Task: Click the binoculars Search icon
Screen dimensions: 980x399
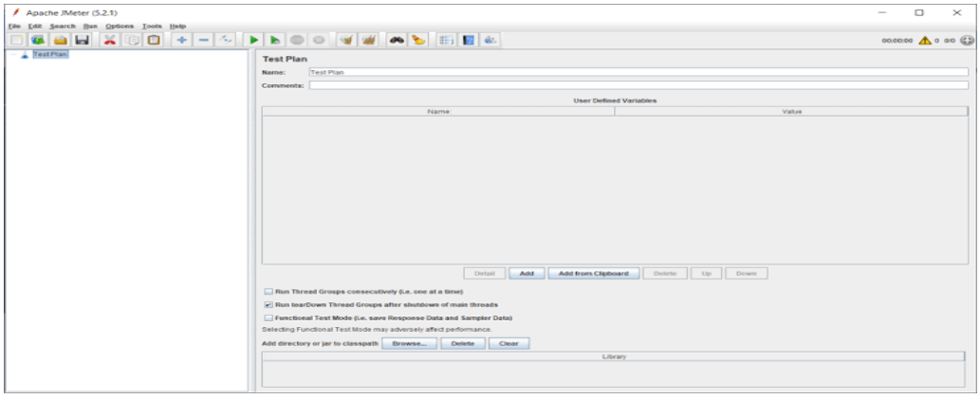Action: (x=397, y=40)
